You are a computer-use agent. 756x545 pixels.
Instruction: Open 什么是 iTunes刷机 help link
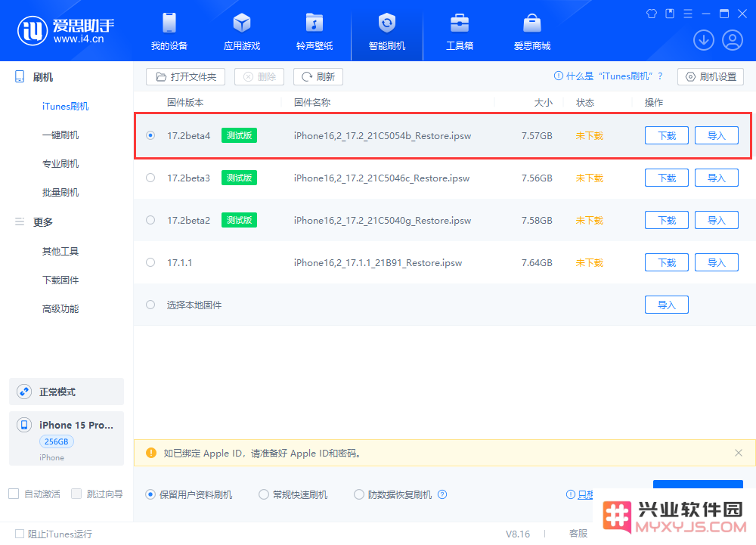click(609, 76)
